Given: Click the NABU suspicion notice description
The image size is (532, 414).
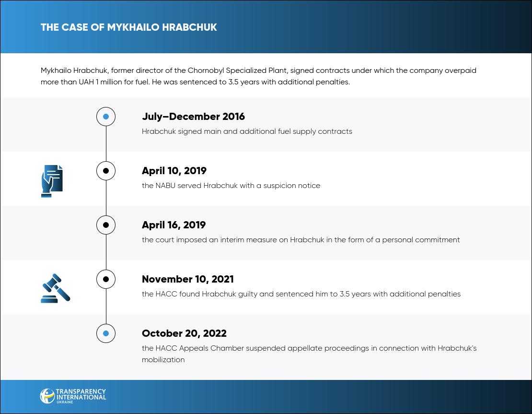Looking at the screenshot, I should (231, 186).
